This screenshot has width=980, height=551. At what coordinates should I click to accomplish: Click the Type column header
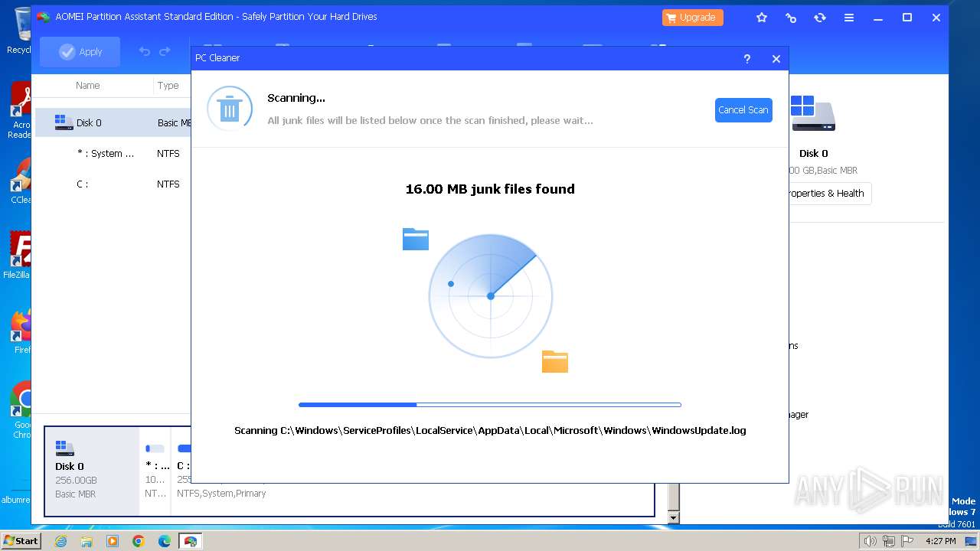(168, 86)
